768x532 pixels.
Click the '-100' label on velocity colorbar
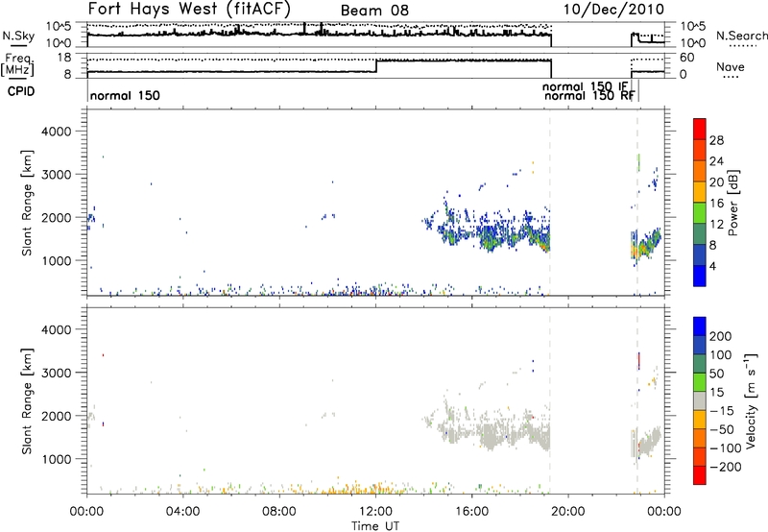click(x=726, y=448)
